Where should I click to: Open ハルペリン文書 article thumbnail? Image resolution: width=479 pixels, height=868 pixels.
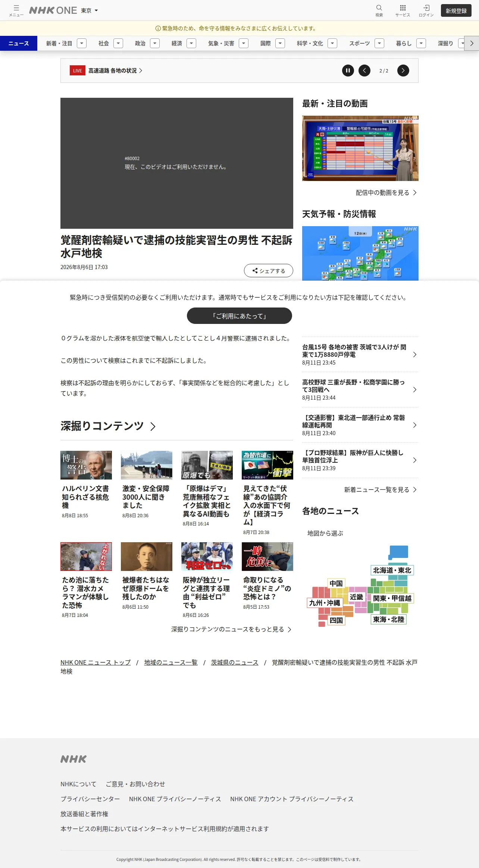click(x=86, y=465)
